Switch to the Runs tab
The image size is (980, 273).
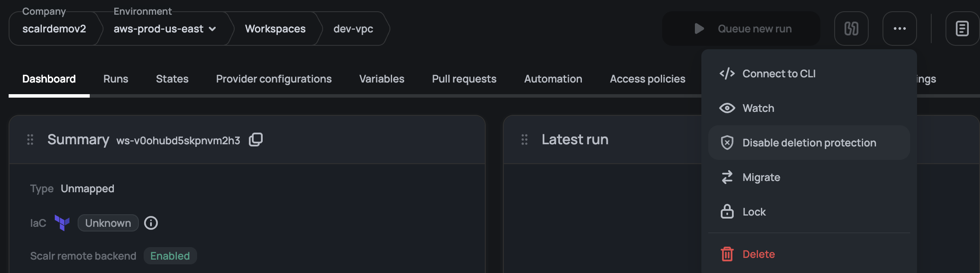[116, 79]
